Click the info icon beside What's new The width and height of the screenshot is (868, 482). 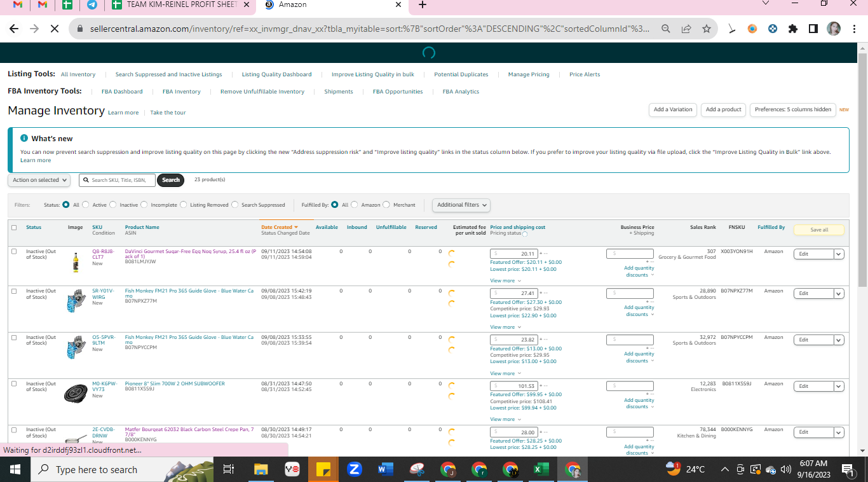click(24, 138)
